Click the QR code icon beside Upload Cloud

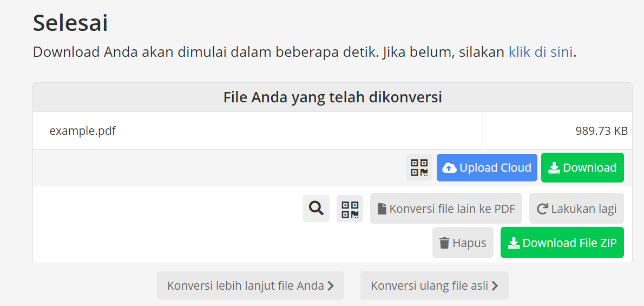point(419,168)
